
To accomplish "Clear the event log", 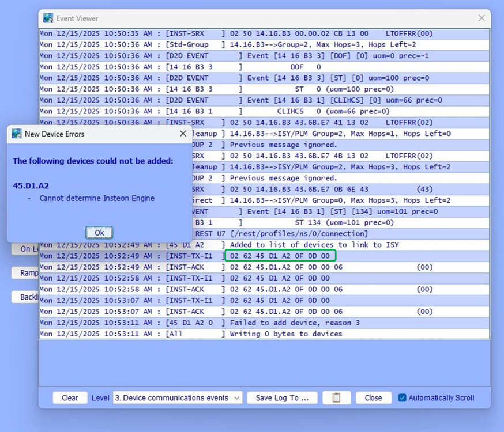I will [70, 397].
